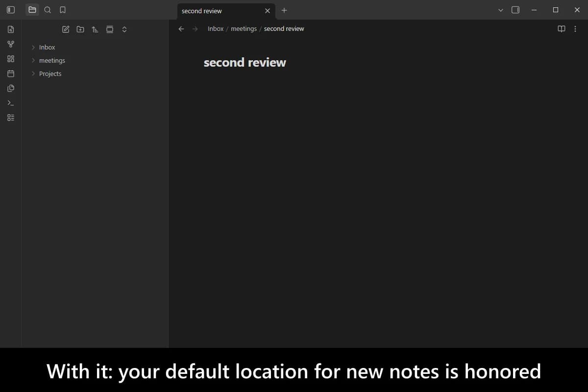This screenshot has height=392, width=588.
Task: Navigate forward with the right arrow
Action: coord(196,29)
